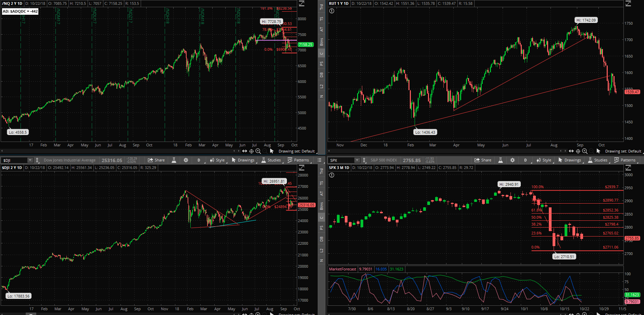Open the D timeframe selector on SPX chart
Screen dimensions: 644x315
pos(526,160)
